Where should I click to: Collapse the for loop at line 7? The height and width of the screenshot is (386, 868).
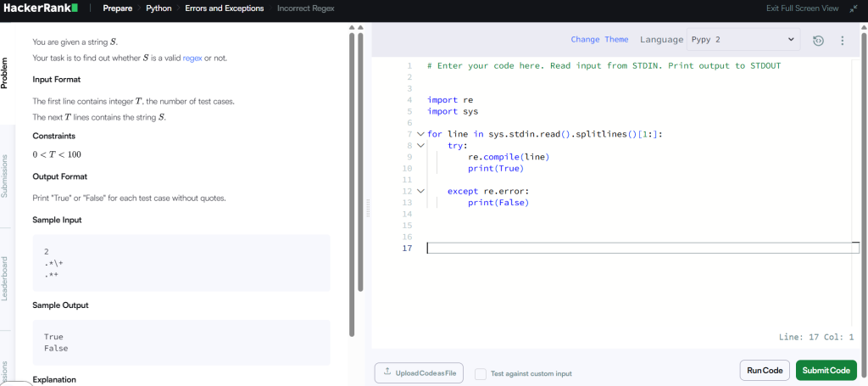[x=420, y=134]
